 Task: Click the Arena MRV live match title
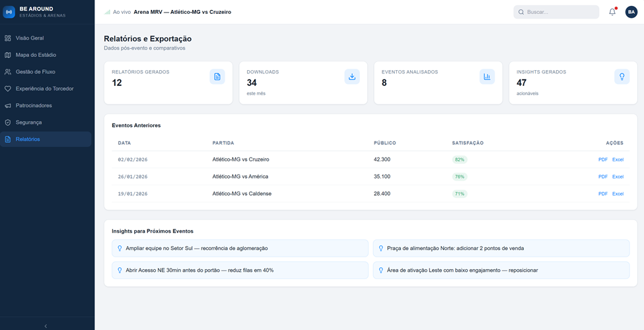(x=182, y=12)
